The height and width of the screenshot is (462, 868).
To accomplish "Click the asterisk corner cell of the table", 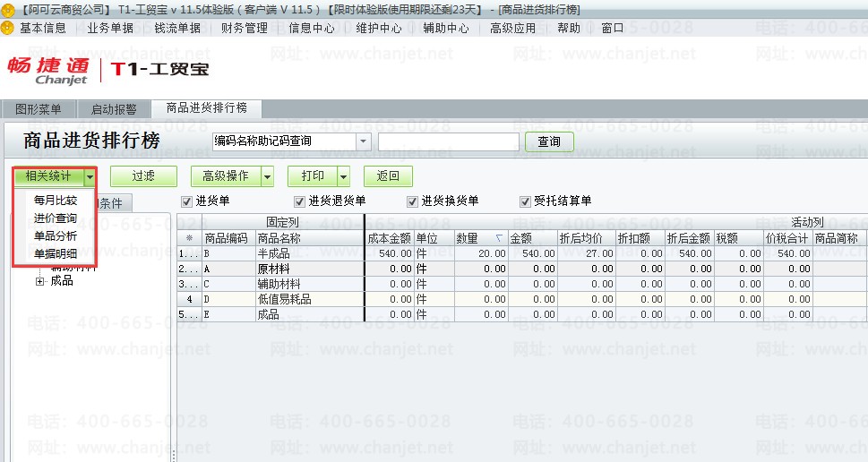I will [x=189, y=238].
